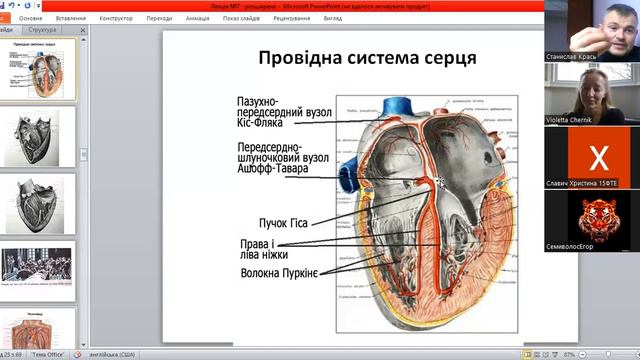The width and height of the screenshot is (640, 360).
Task: Click the Пучок Гіса label
Action: 283,223
